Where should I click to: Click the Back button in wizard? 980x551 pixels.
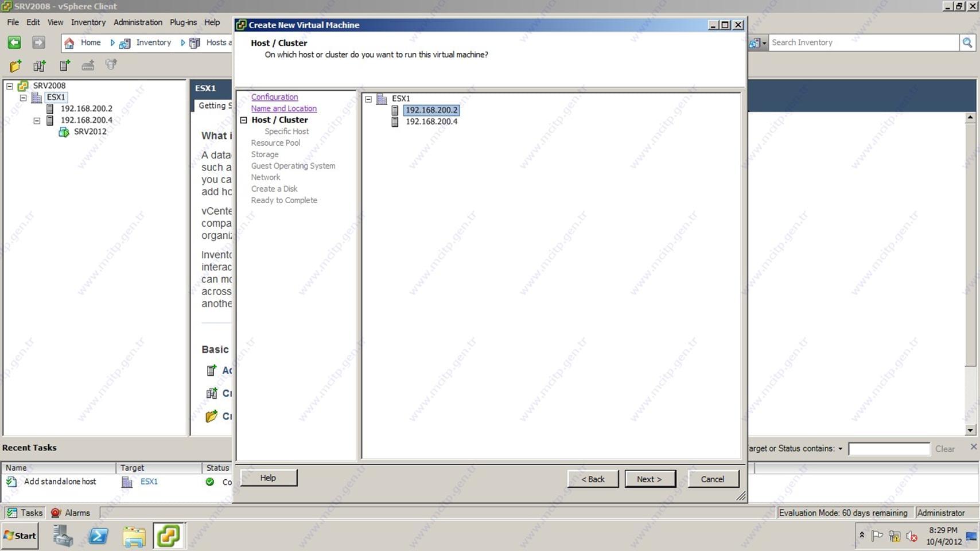tap(593, 479)
